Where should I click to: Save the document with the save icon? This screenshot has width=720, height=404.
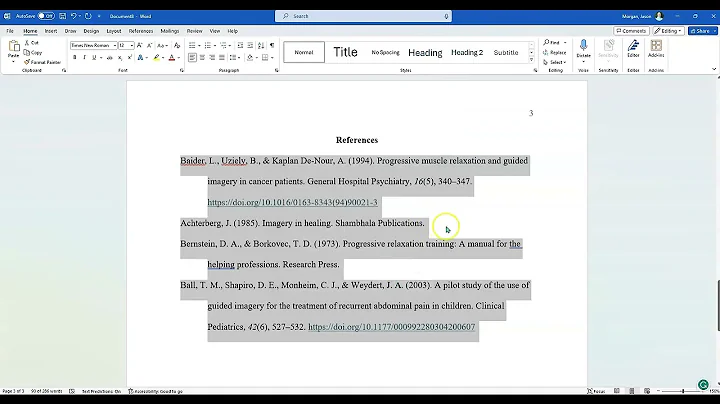click(62, 16)
